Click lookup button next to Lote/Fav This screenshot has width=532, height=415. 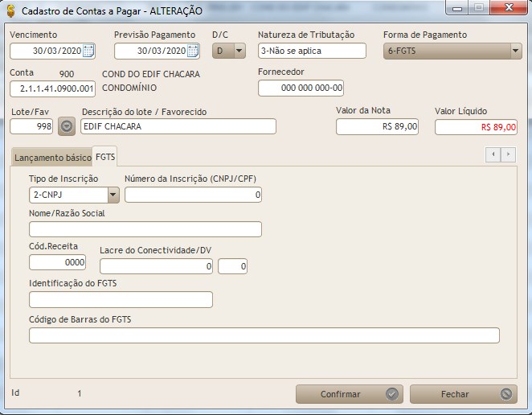point(67,126)
